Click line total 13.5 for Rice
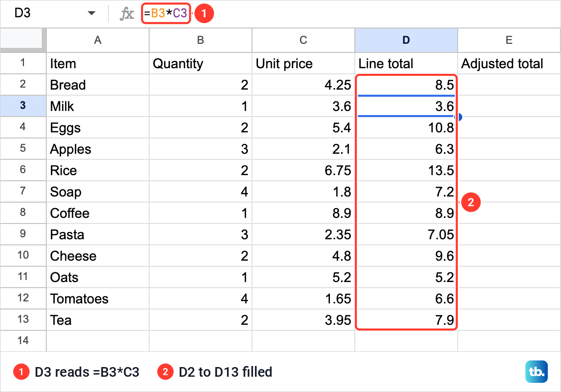Image resolution: width=561 pixels, height=392 pixels. (406, 170)
